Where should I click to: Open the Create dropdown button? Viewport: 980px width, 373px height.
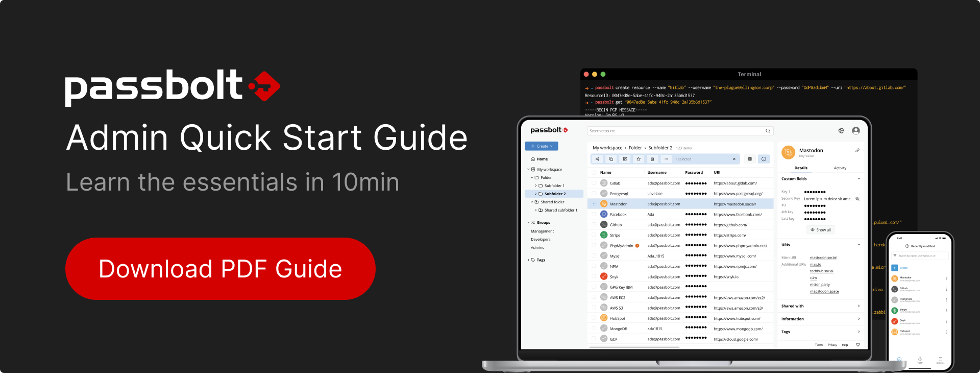[542, 146]
